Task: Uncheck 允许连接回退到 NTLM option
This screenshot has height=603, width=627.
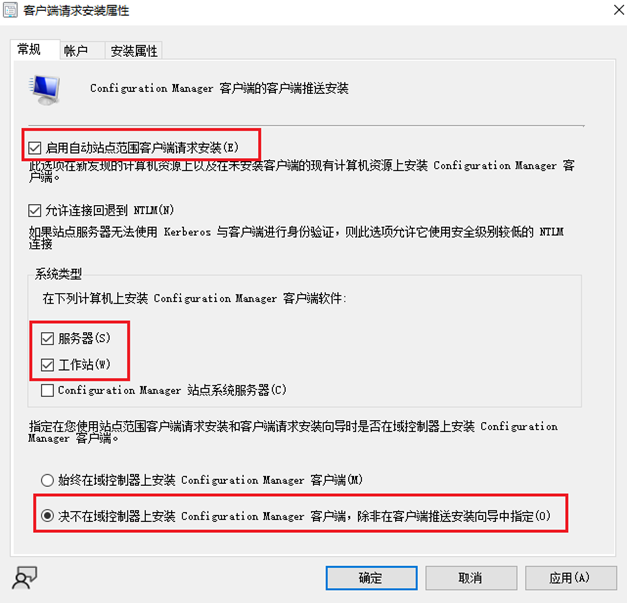Action: pyautogui.click(x=35, y=210)
